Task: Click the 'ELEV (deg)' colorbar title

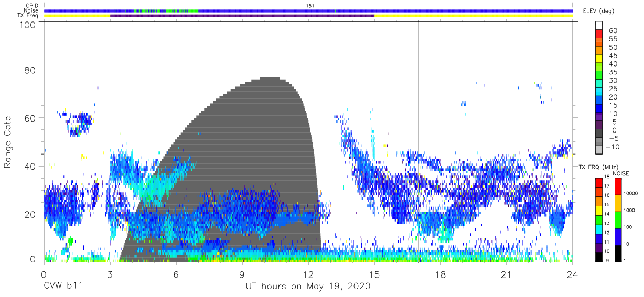Action: click(x=598, y=11)
